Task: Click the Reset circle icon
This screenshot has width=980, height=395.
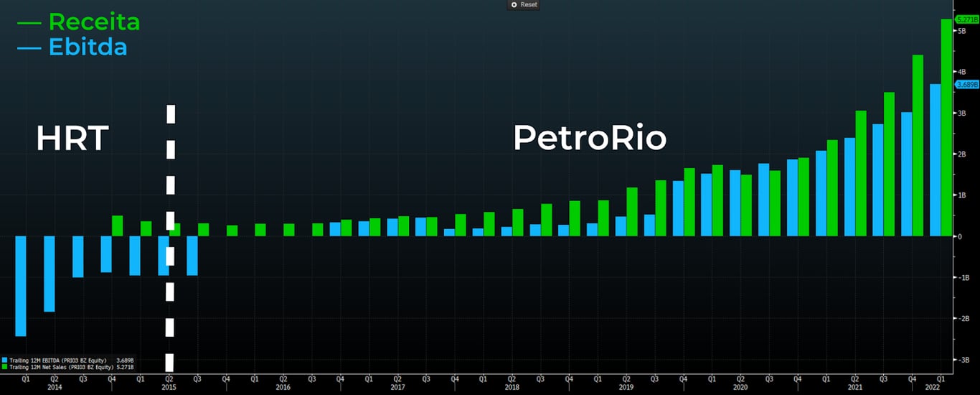Action: click(x=514, y=4)
